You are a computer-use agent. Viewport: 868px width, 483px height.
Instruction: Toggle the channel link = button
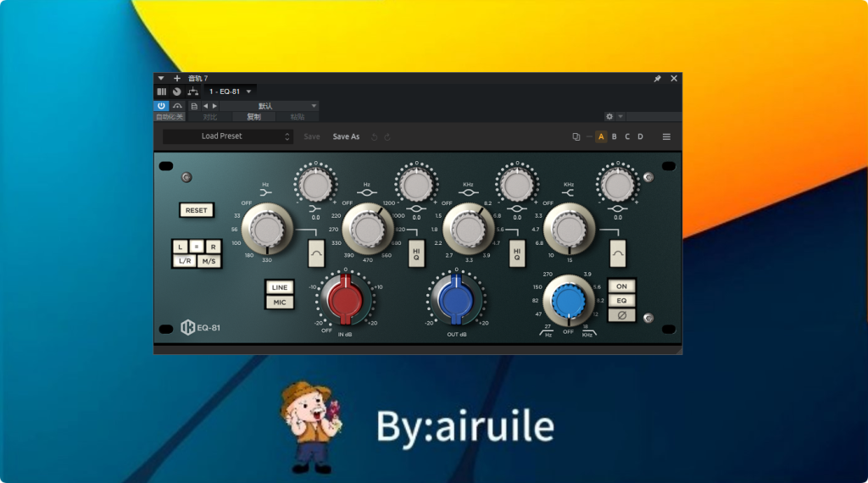197,247
